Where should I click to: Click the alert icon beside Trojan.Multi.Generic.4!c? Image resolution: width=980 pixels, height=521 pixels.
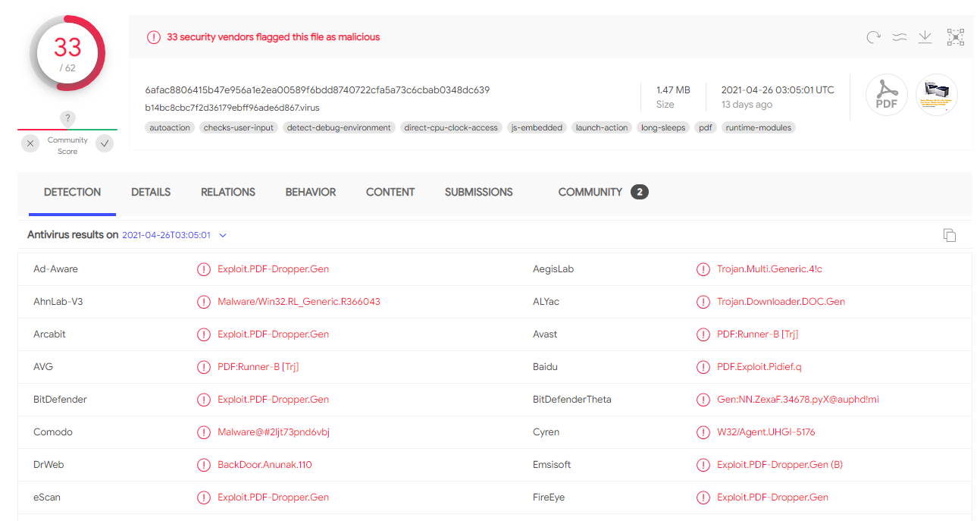click(x=703, y=269)
